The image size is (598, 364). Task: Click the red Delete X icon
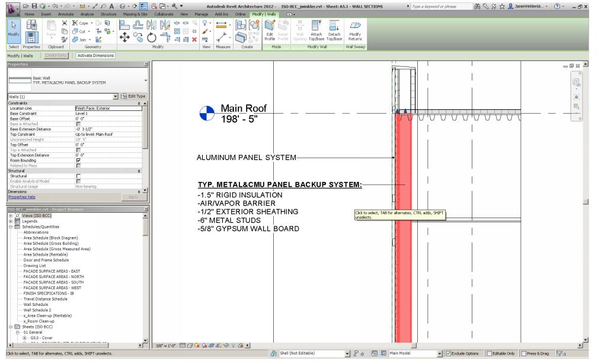coord(194,39)
